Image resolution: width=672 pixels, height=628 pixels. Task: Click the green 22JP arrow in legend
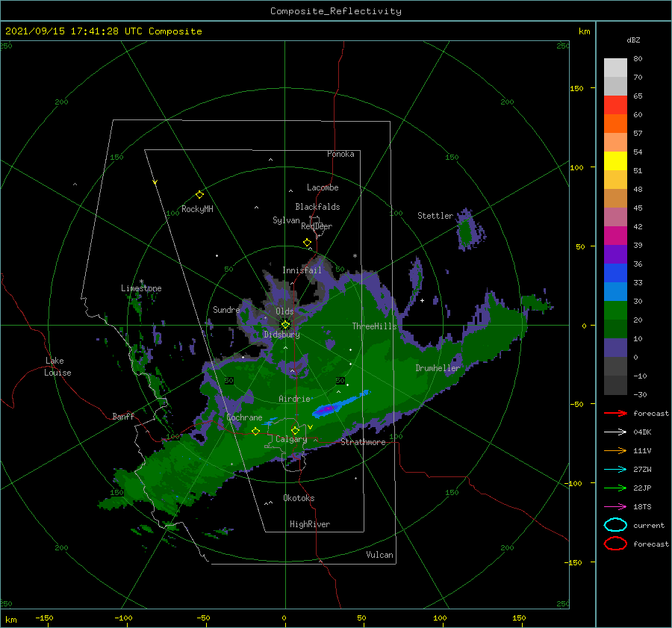pos(615,488)
